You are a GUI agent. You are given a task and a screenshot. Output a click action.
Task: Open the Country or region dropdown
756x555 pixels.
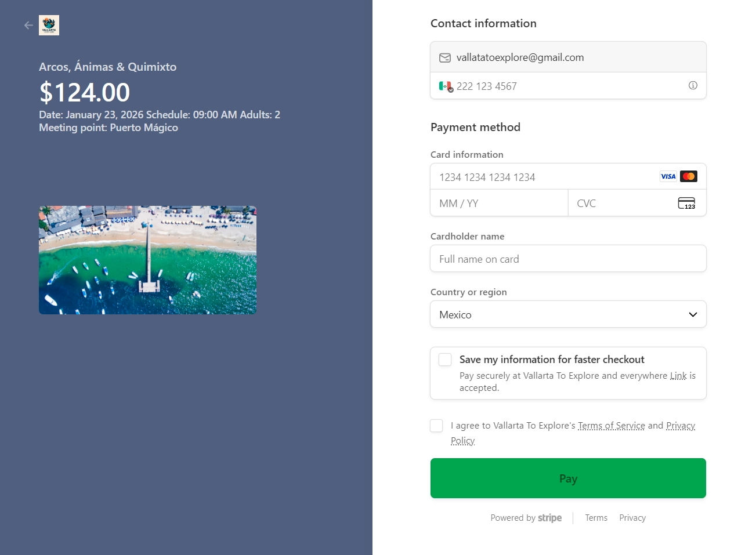[x=568, y=314]
